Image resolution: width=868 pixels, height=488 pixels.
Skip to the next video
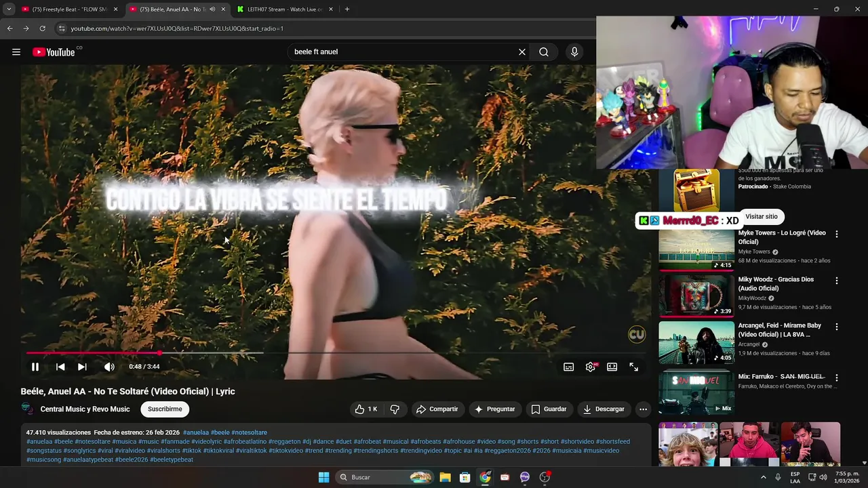pyautogui.click(x=82, y=367)
